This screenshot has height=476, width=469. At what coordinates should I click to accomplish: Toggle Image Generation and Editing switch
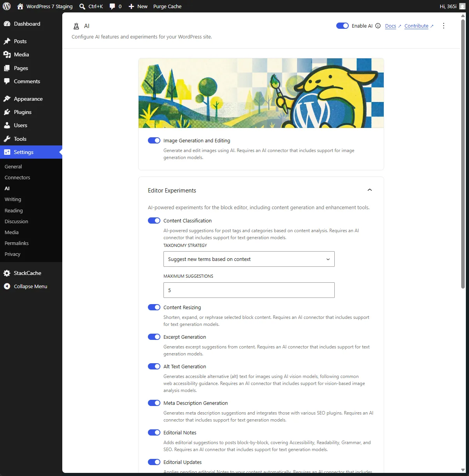(x=154, y=140)
